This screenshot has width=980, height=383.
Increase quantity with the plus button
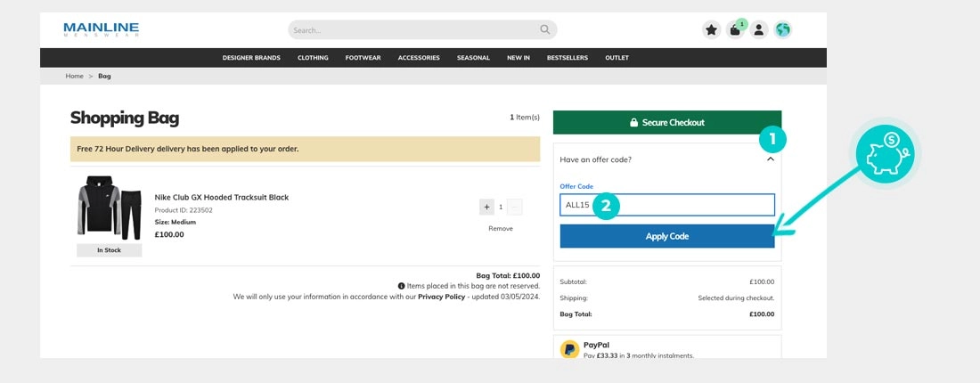pos(486,207)
